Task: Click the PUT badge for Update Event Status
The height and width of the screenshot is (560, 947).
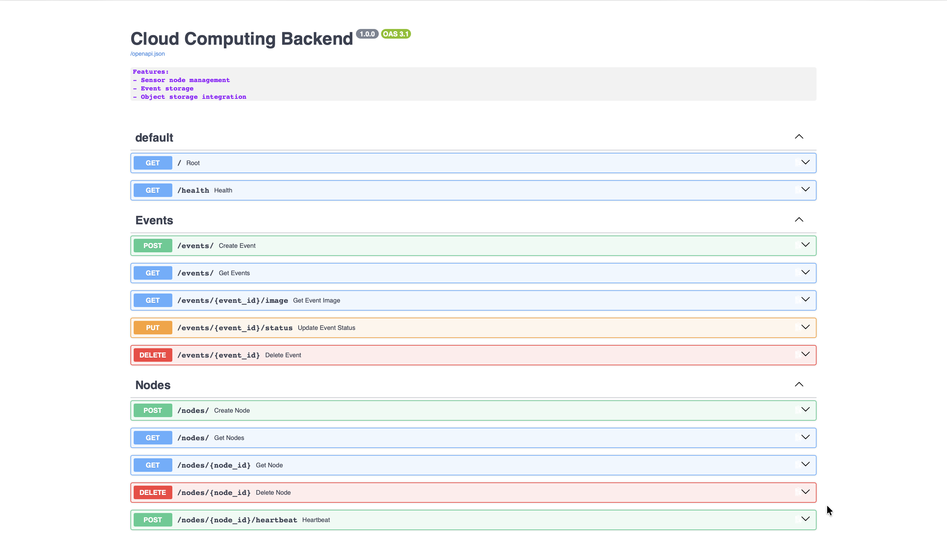Action: [153, 328]
